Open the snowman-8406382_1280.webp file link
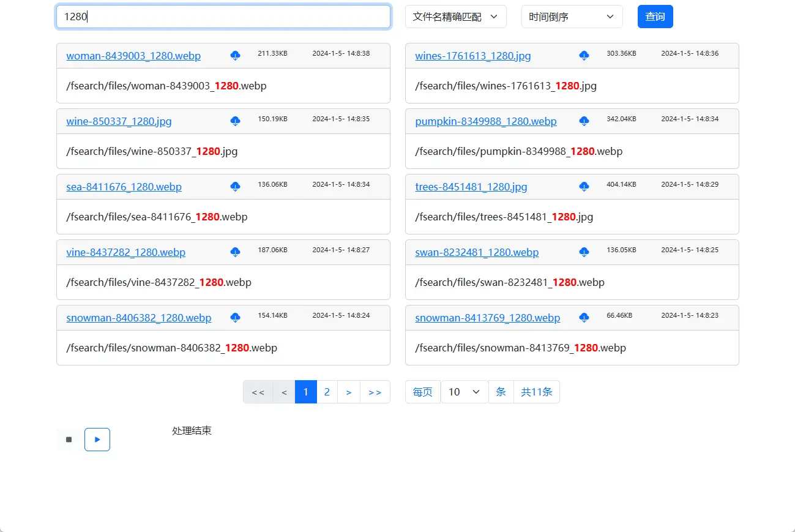Screen dimensions: 795x532 139,318
